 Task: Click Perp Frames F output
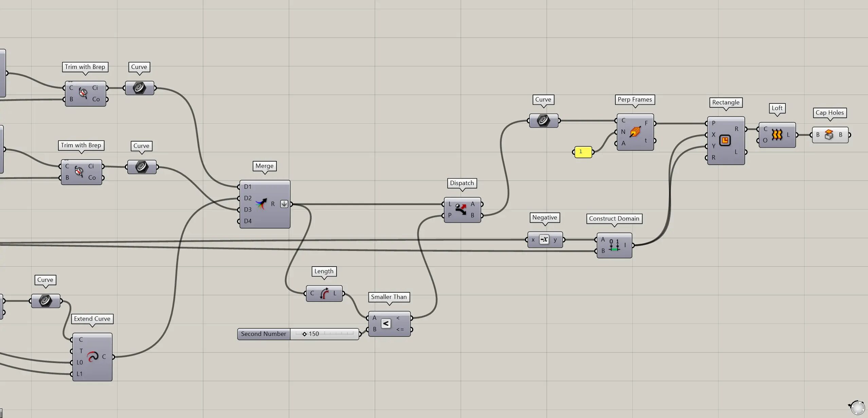pos(646,123)
